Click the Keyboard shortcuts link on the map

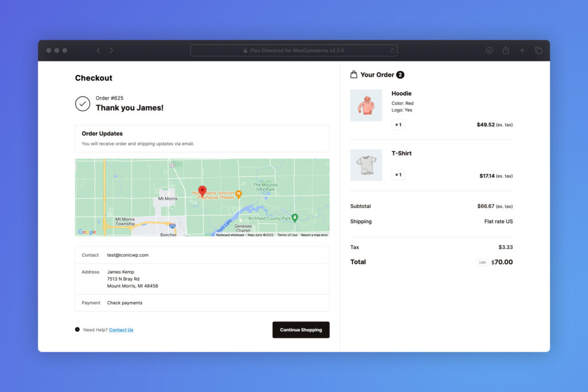231,235
